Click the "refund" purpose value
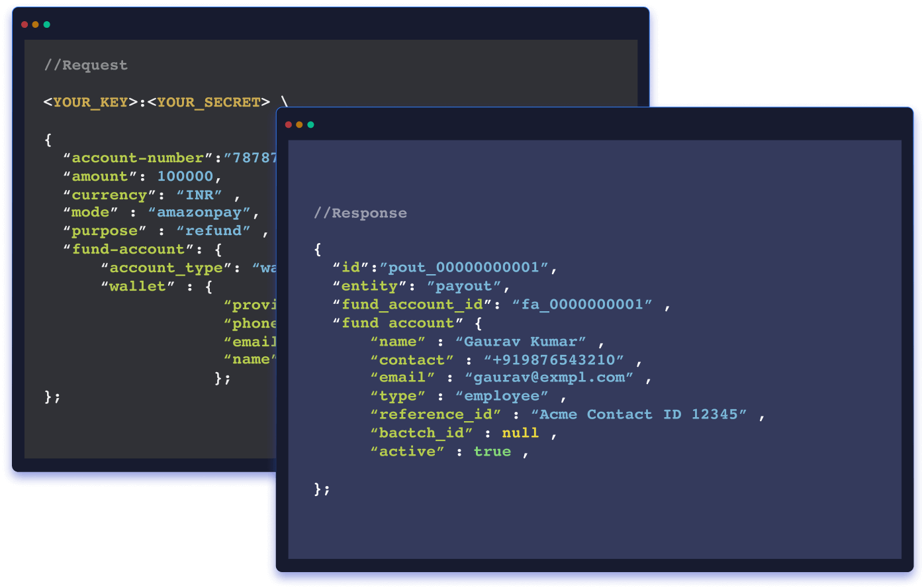This screenshot has height=588, width=924. 213,230
